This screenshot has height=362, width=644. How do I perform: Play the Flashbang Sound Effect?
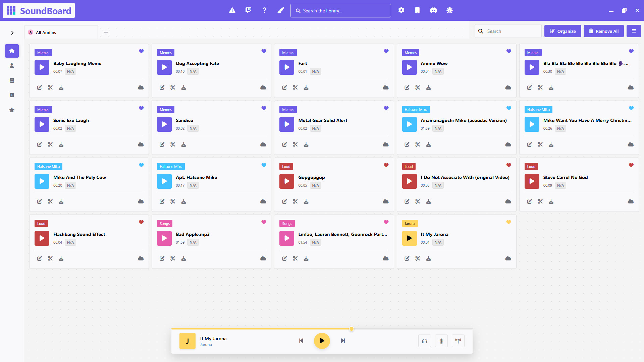[42, 238]
